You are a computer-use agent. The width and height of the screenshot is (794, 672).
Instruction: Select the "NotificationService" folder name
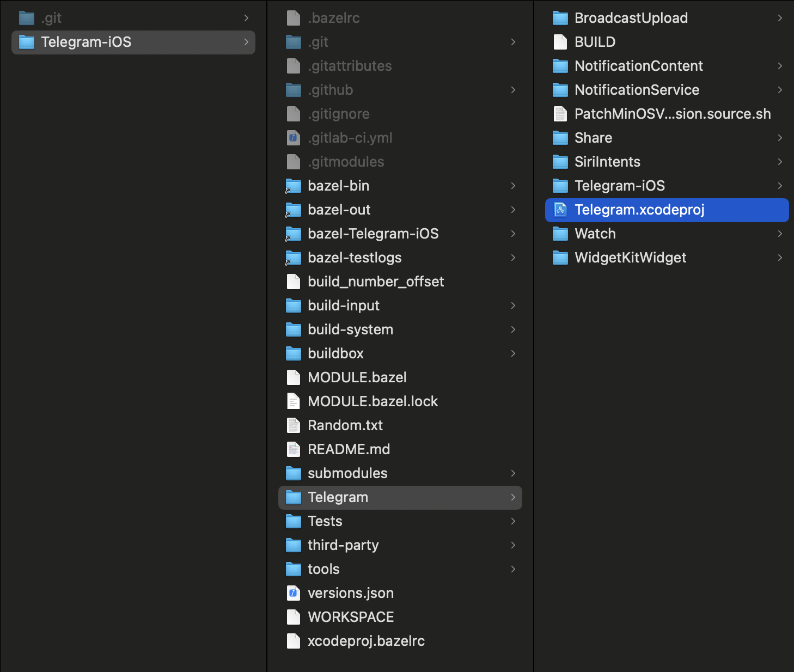637,90
